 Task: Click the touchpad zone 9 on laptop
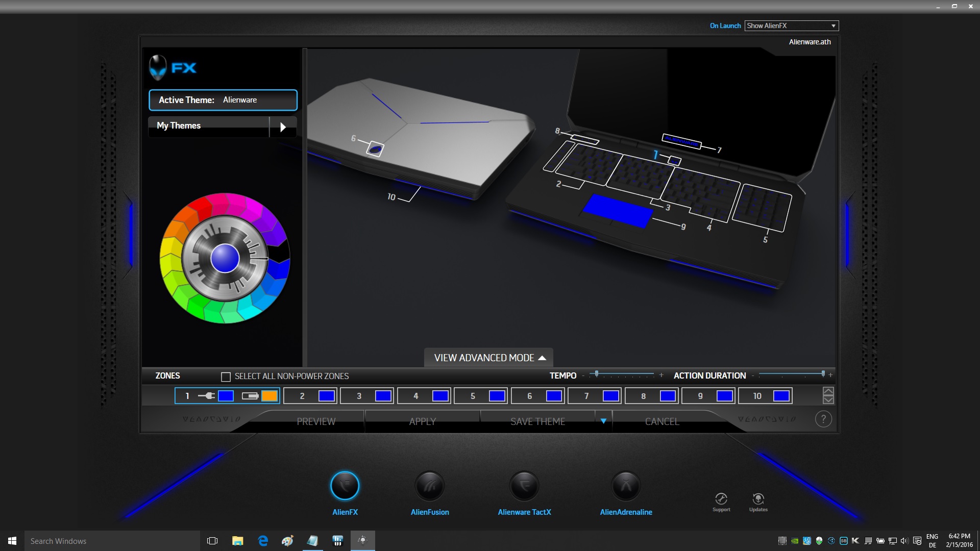pyautogui.click(x=618, y=211)
